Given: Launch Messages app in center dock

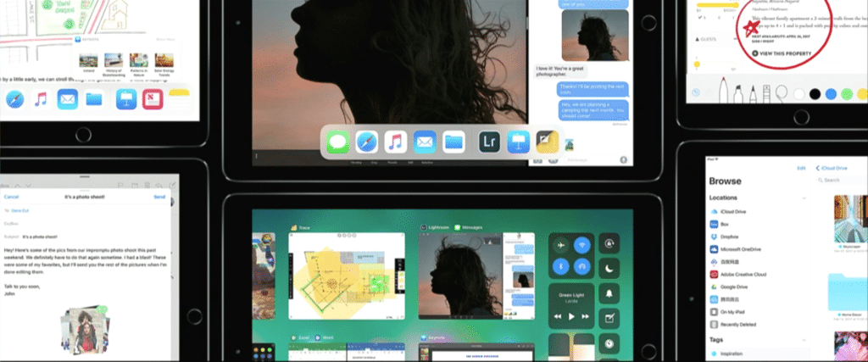Looking at the screenshot, I should click(339, 142).
